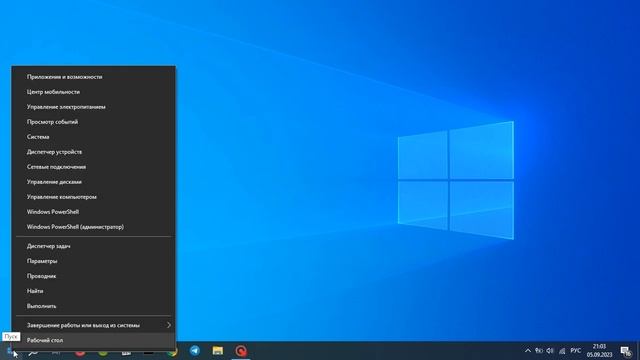Switch input language РУС indicator
Screen dimensions: 640x360
coord(576,351)
